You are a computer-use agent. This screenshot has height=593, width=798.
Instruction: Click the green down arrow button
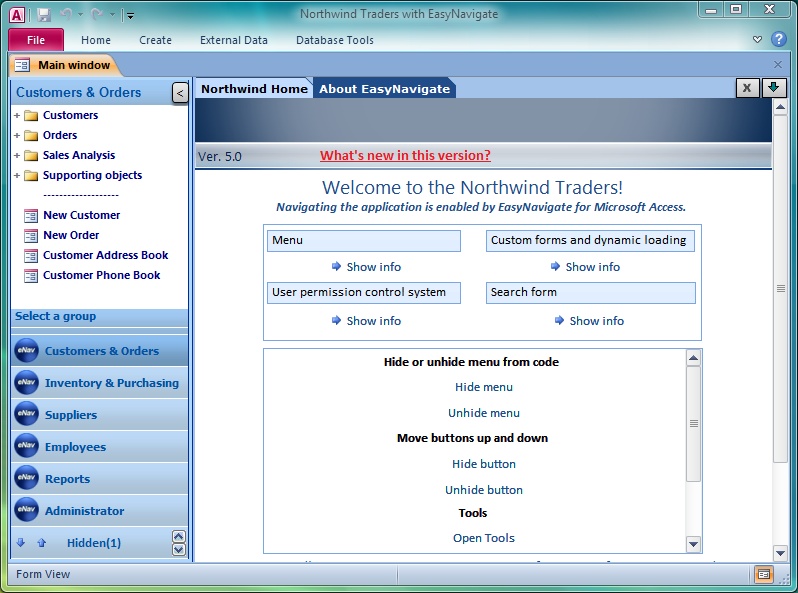point(774,88)
